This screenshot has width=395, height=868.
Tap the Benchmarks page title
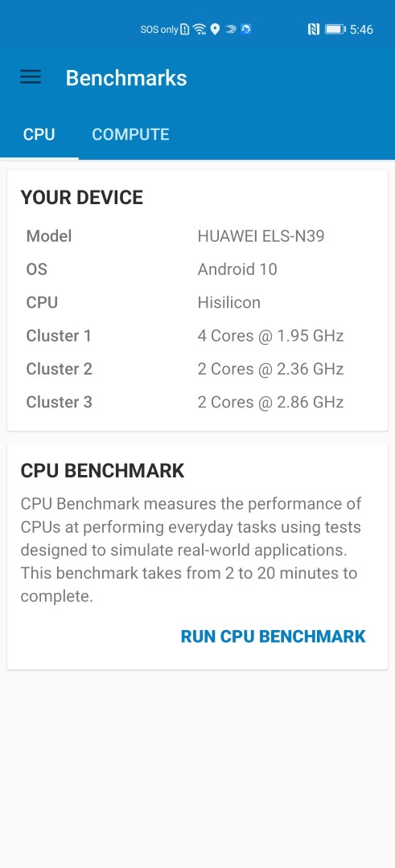(126, 78)
